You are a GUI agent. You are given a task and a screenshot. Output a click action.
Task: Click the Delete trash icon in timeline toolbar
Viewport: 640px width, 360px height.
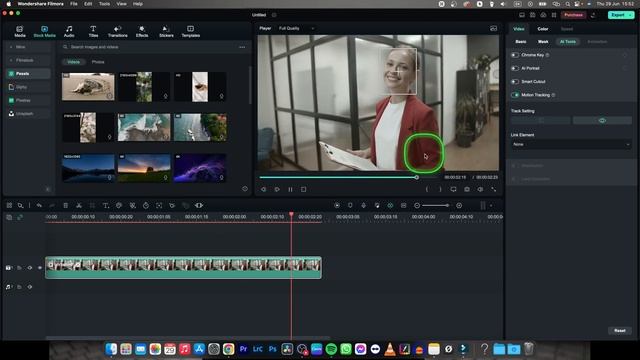pos(65,205)
